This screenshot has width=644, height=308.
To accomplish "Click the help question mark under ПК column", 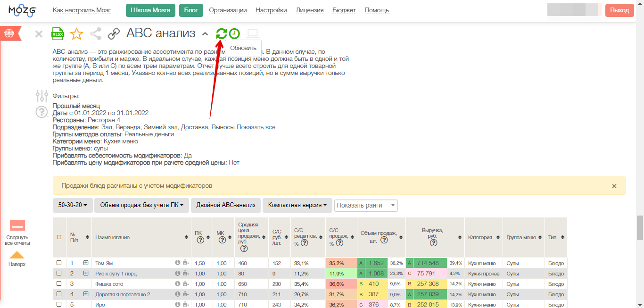I will [x=200, y=240].
